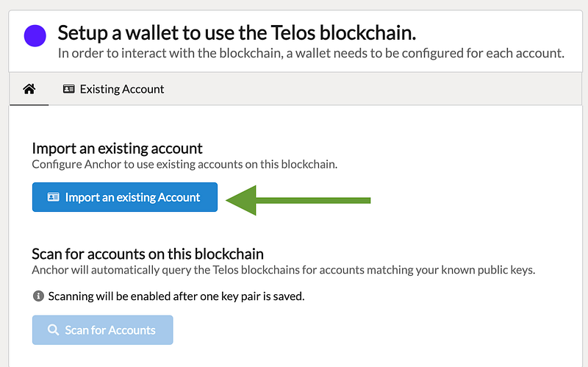Click the ID card icon on Import button
The width and height of the screenshot is (588, 367).
[x=53, y=197]
